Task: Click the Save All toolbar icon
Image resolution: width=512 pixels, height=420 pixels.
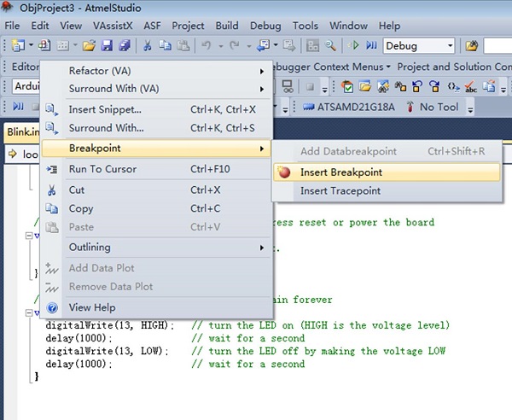Action: [124, 45]
